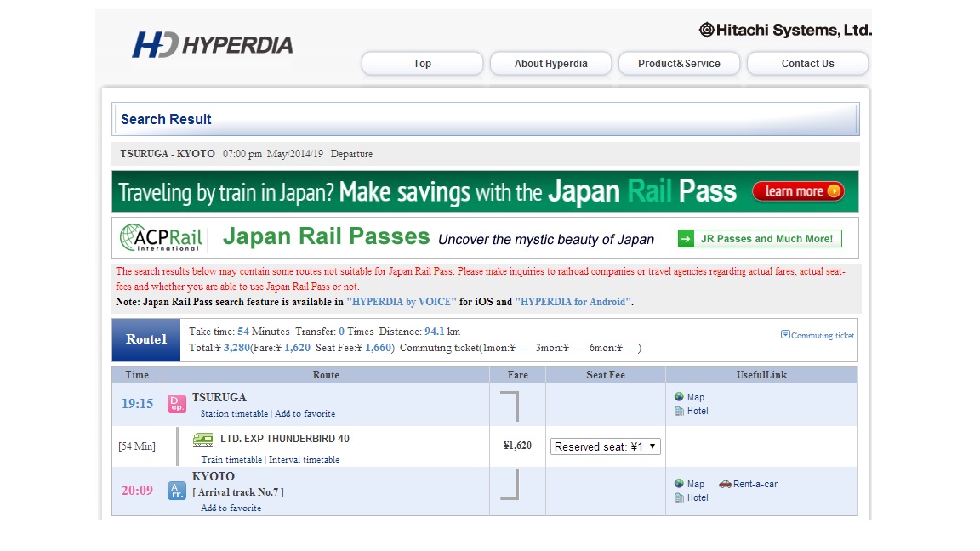
Task: Open Rent-a-car link for Kyoto
Action: pyautogui.click(x=755, y=484)
